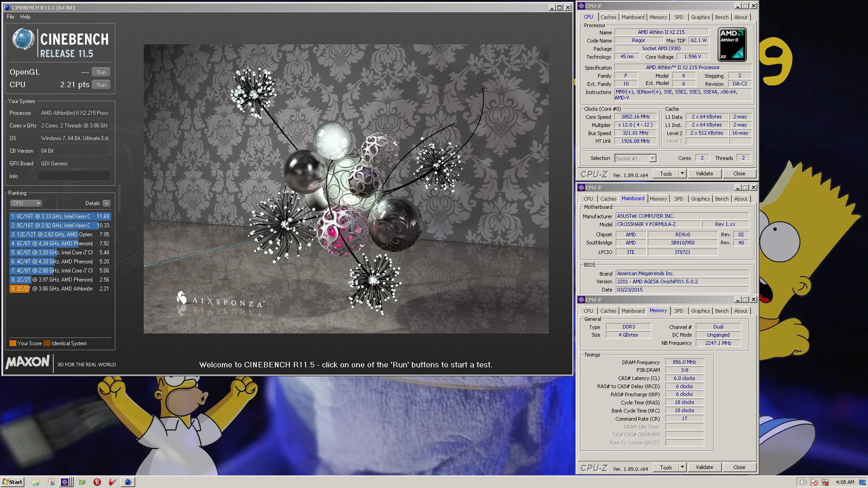
Task: Click the rendered scene image
Action: pos(346,189)
